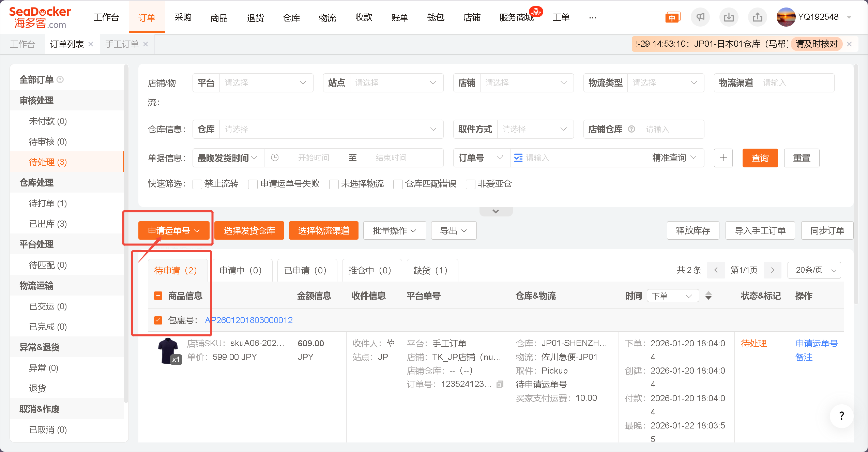Click copy icon next to order number

click(500, 385)
